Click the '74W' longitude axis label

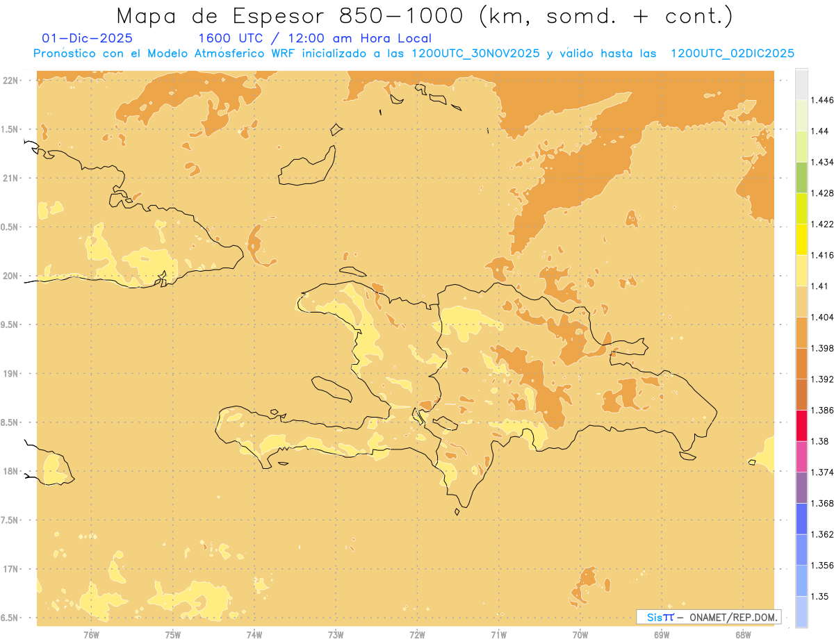[254, 635]
